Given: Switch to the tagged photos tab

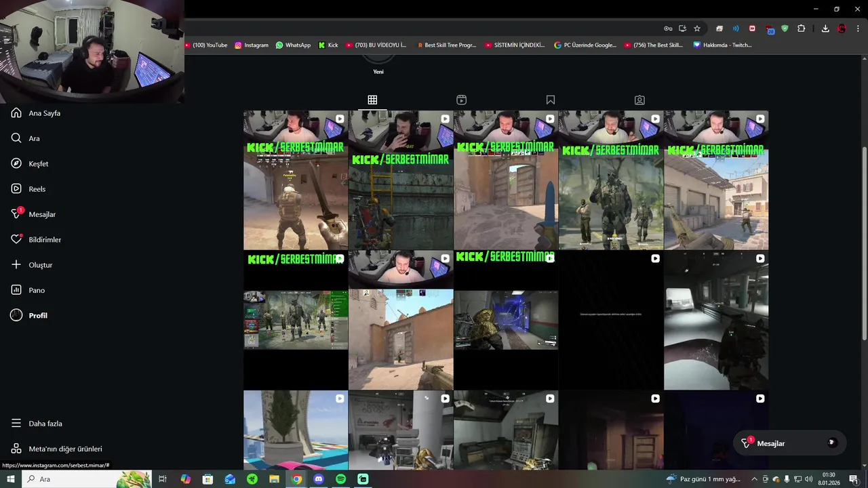Looking at the screenshot, I should (x=639, y=100).
